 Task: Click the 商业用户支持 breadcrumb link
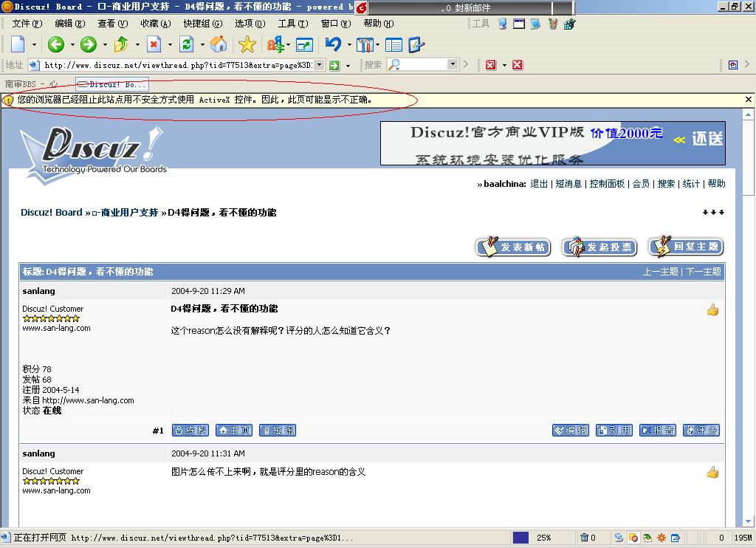(x=125, y=213)
